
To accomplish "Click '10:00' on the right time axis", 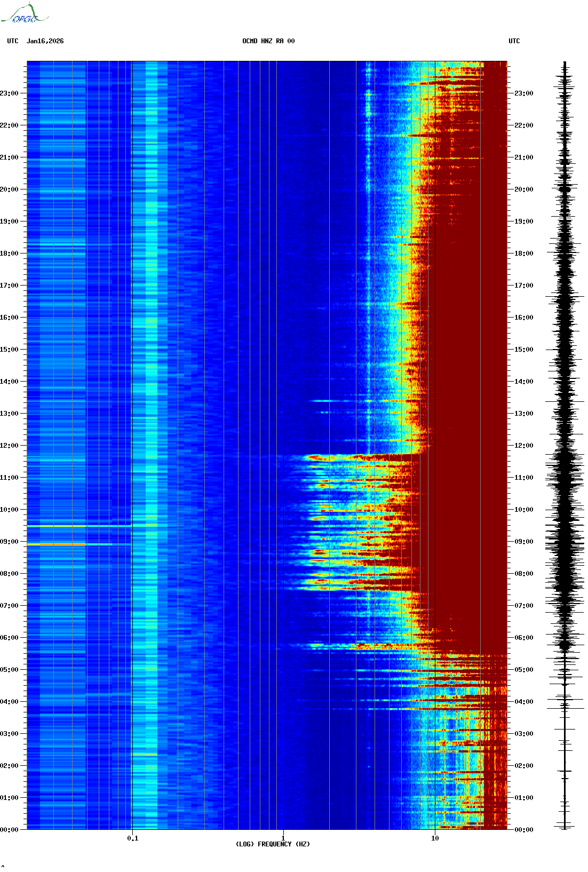I will point(523,510).
